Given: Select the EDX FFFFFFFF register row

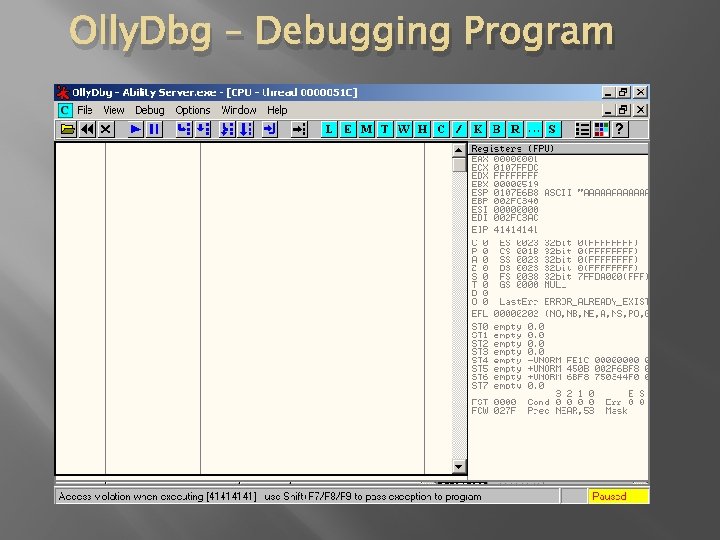Looking at the screenshot, I should [505, 176].
